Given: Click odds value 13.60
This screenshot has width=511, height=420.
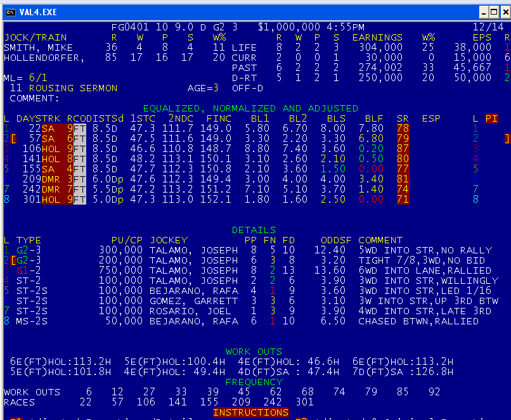Looking at the screenshot, I should click(330, 270).
